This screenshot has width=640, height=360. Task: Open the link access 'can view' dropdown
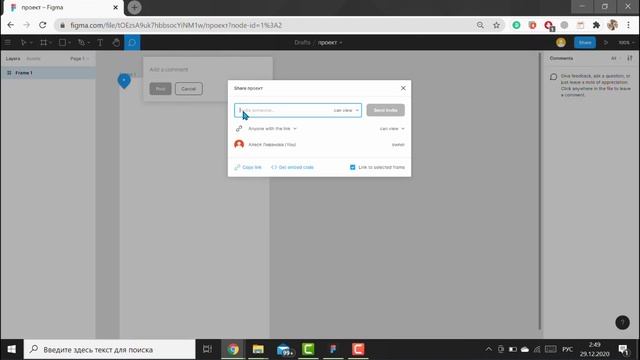click(392, 129)
